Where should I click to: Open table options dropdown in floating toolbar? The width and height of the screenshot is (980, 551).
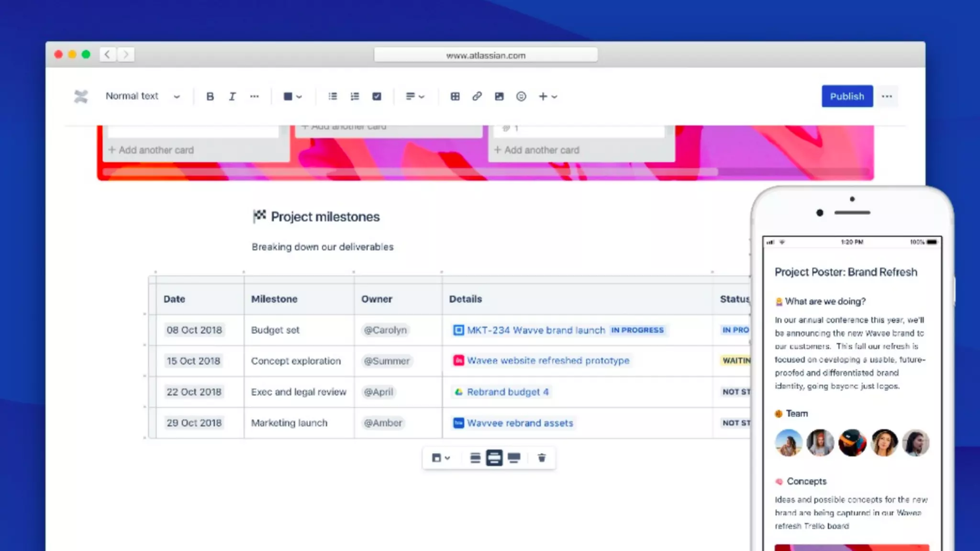(441, 458)
